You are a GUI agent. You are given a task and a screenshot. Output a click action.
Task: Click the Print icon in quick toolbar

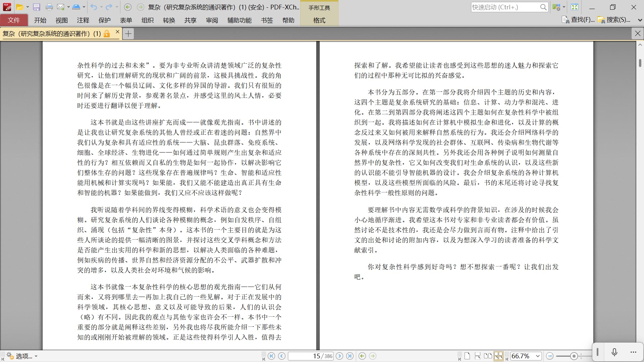[49, 7]
